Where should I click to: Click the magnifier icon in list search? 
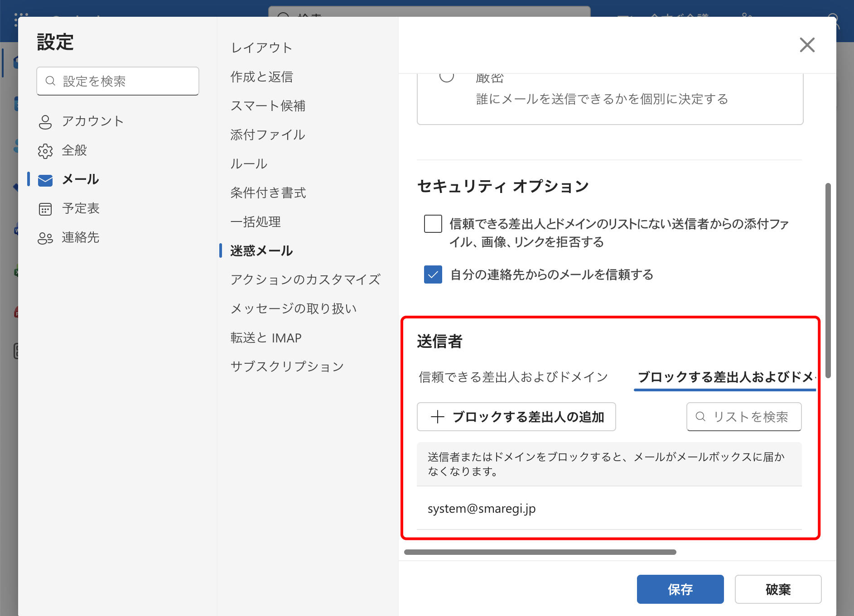700,417
